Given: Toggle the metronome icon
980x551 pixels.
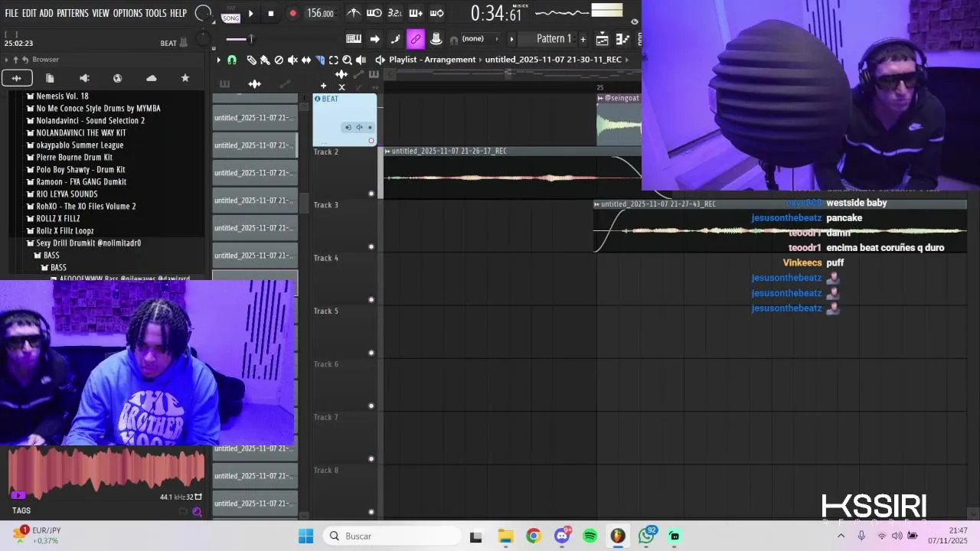Looking at the screenshot, I should tap(354, 13).
